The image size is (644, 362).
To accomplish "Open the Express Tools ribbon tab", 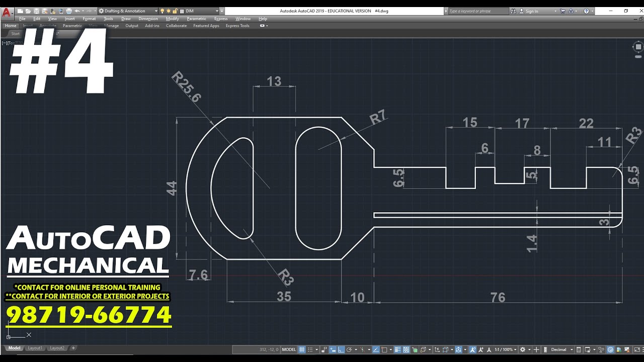I will pyautogui.click(x=237, y=26).
